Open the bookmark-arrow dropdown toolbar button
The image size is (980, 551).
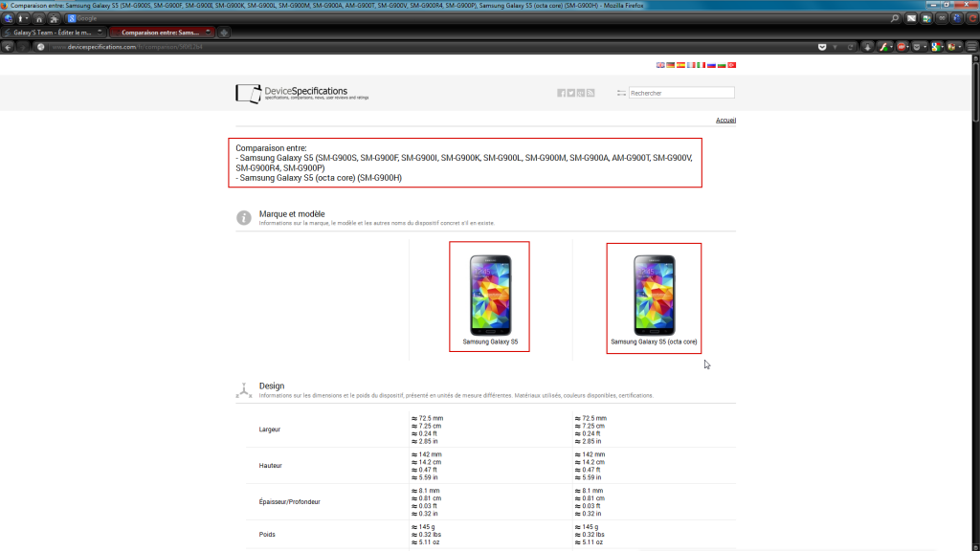tap(23, 19)
